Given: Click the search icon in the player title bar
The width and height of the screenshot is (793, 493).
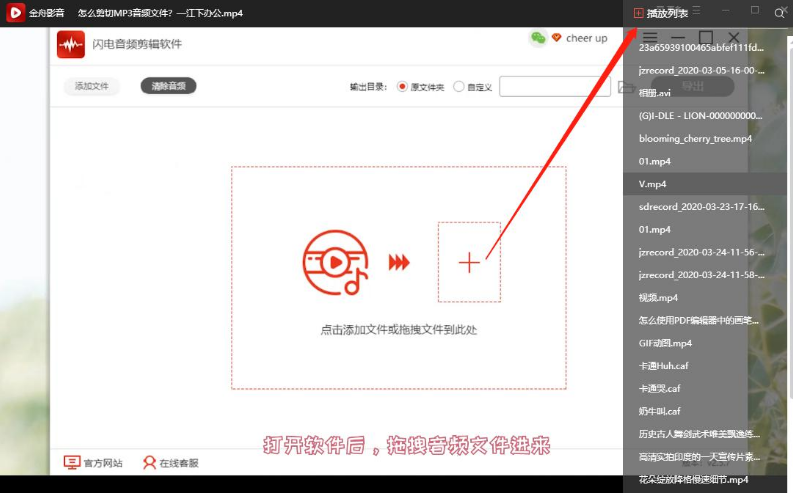Looking at the screenshot, I should (779, 13).
